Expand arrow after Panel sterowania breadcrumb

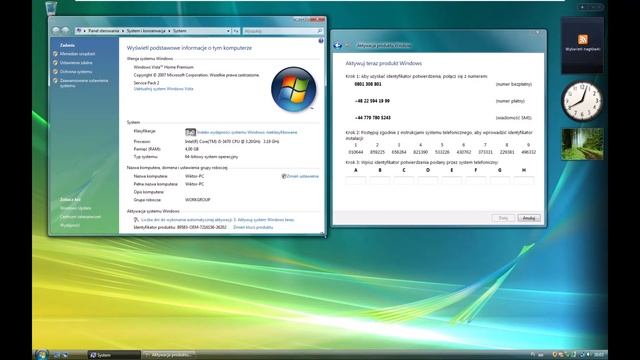tap(123, 31)
